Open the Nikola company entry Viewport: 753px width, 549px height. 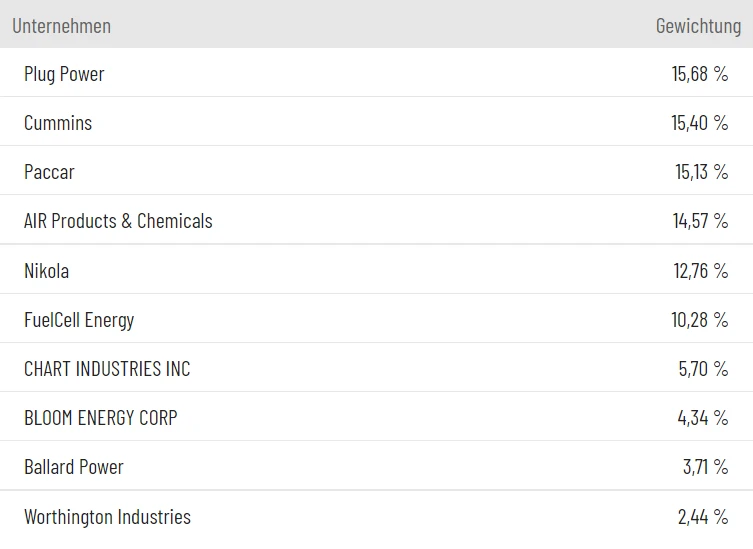46,271
